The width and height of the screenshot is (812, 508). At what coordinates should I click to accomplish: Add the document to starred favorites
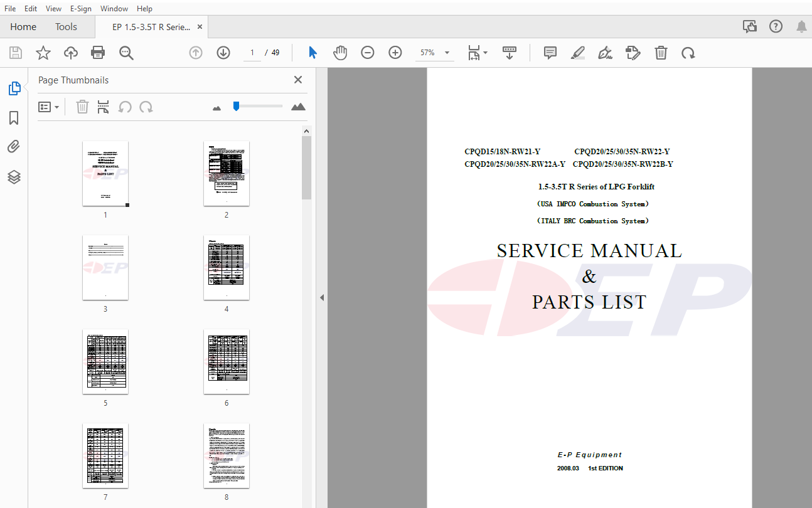click(x=43, y=53)
